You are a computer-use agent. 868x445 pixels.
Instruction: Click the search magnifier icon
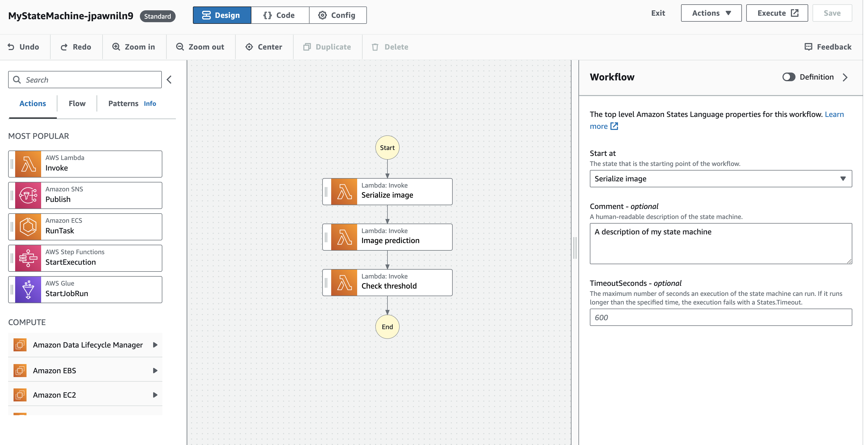pos(17,80)
